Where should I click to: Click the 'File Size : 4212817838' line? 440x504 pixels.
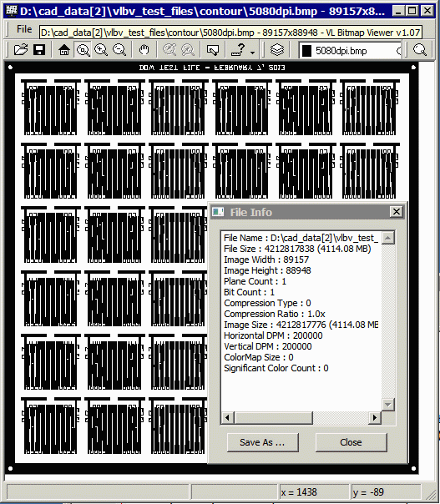297,249
